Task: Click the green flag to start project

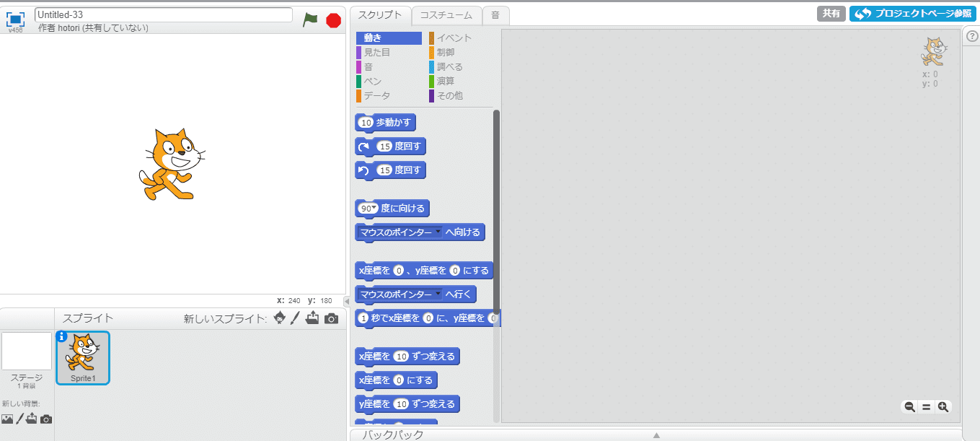Action: tap(310, 19)
